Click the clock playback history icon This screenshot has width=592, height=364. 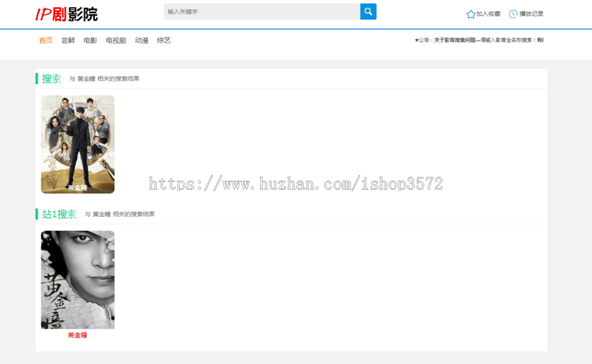pyautogui.click(x=513, y=14)
